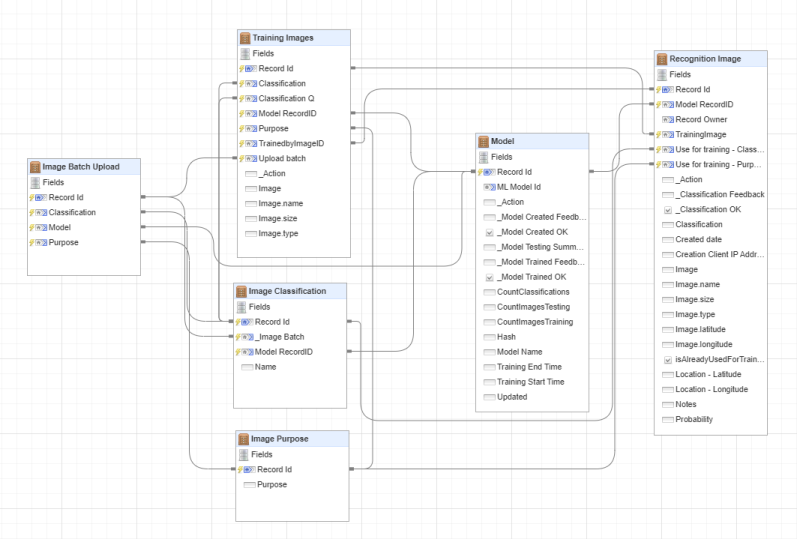Screen dimensions: 797x539
Task: Select the Image Classification table title
Action: 287,291
